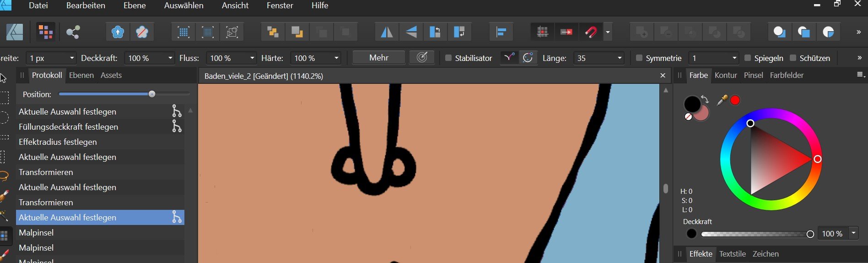868x263 pixels.
Task: Open the Härte 100 % dropdown
Action: tap(336, 58)
